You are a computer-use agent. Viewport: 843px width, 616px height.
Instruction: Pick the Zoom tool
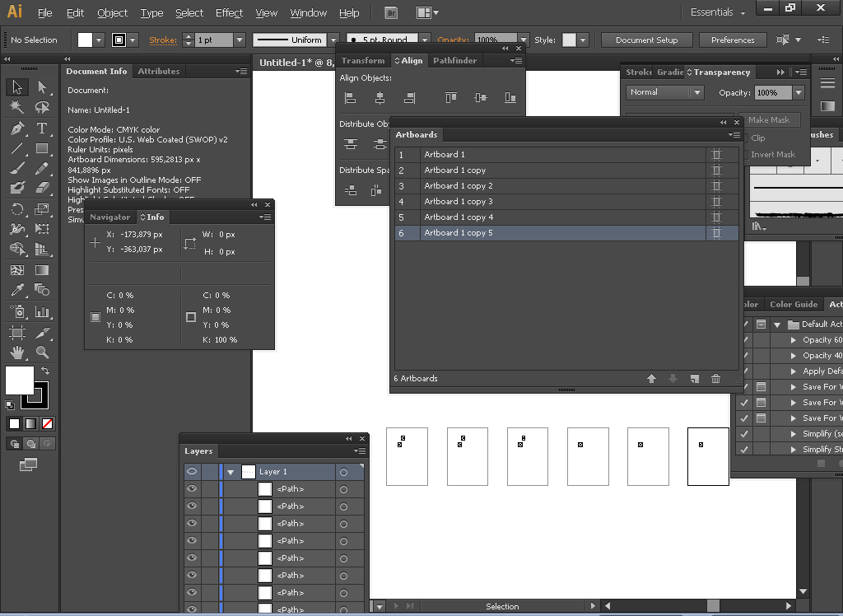pos(42,352)
